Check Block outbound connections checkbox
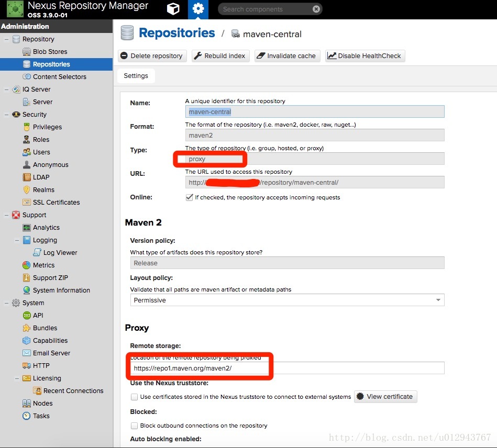This screenshot has width=497, height=448. pyautogui.click(x=135, y=425)
